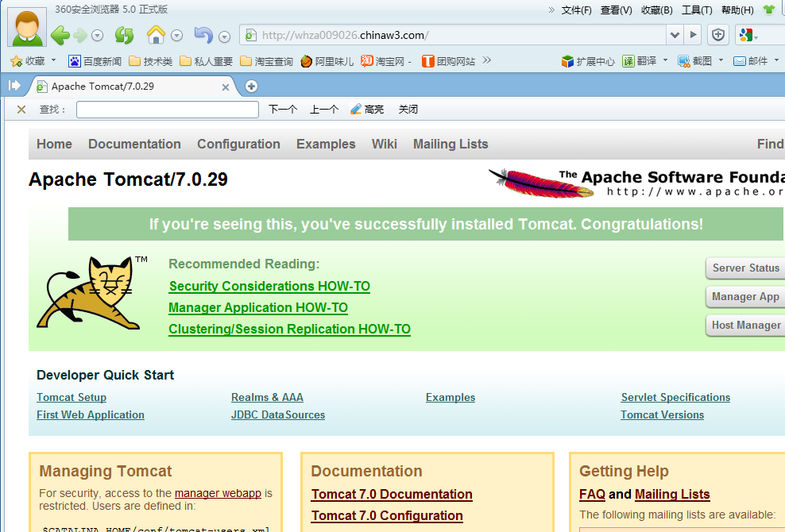Screen dimensions: 785x532
Task: Open the 淘宝网 bookmark
Action: (386, 61)
